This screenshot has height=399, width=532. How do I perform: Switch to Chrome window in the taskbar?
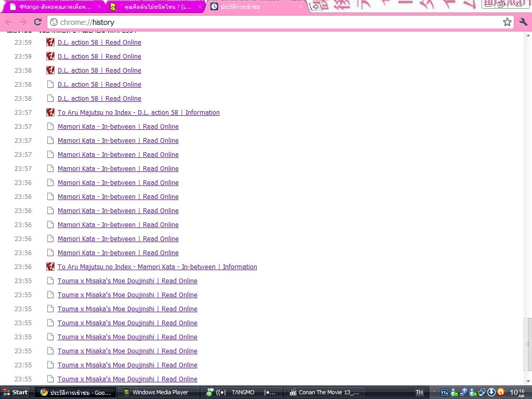(75, 393)
